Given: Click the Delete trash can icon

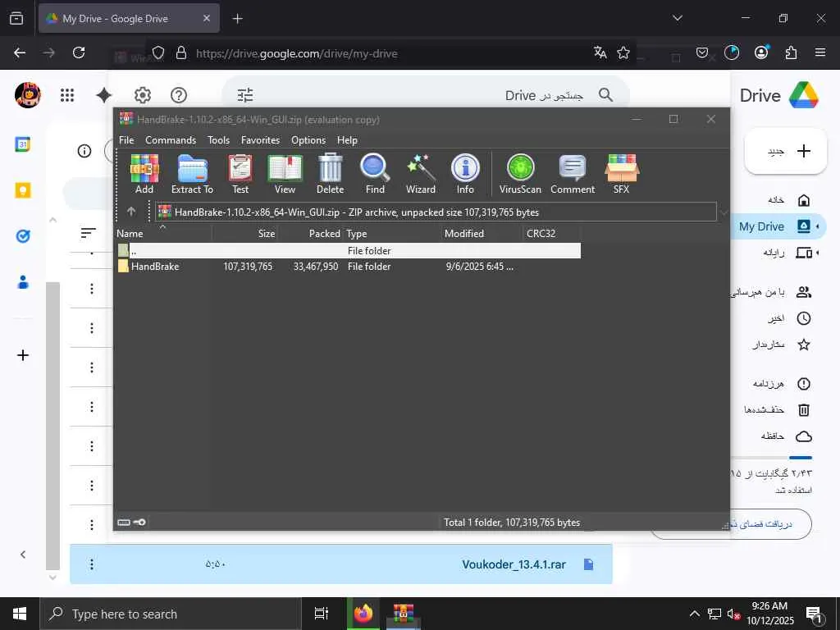Looking at the screenshot, I should 330,174.
